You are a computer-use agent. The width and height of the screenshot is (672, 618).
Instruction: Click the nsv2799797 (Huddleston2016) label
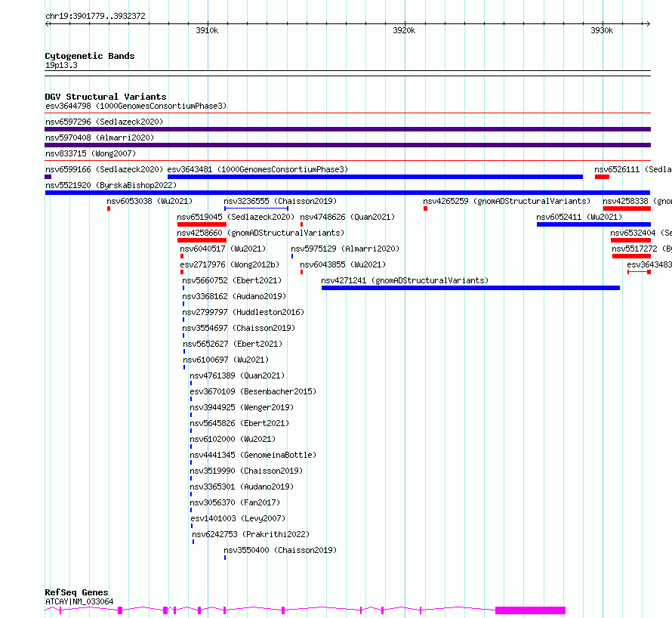[243, 312]
